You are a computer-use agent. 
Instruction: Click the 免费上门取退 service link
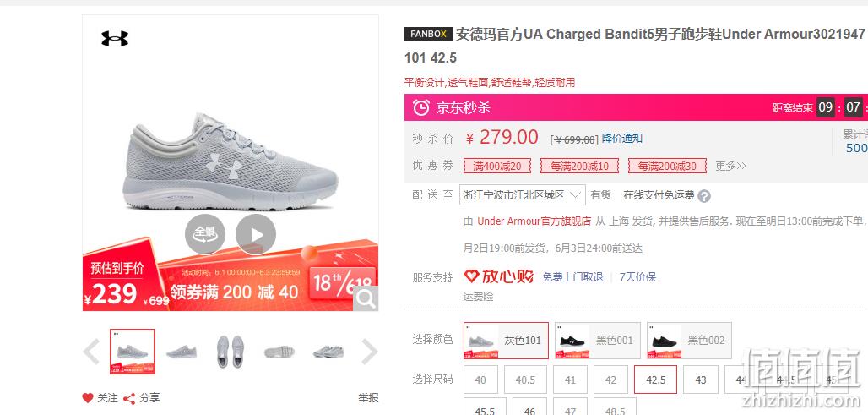tap(572, 277)
